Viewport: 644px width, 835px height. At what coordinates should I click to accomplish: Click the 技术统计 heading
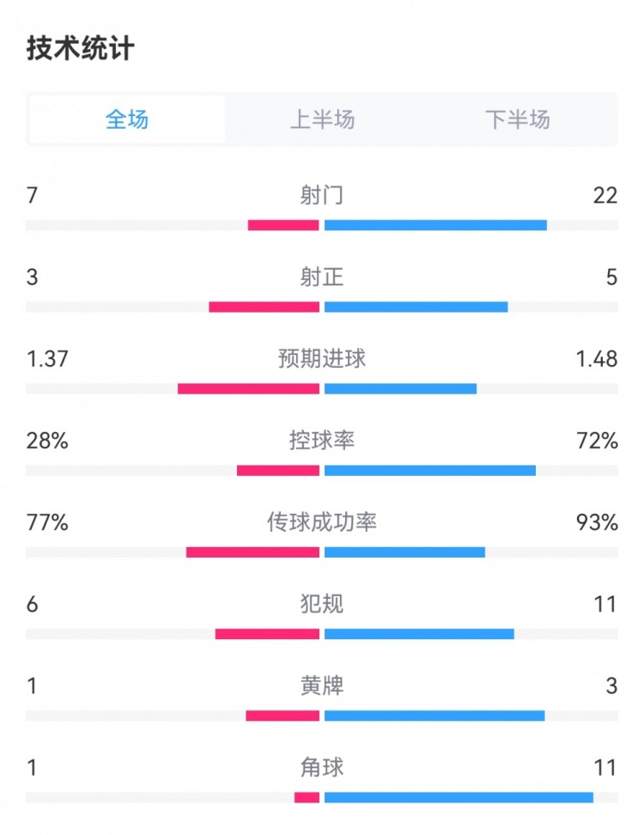80,48
